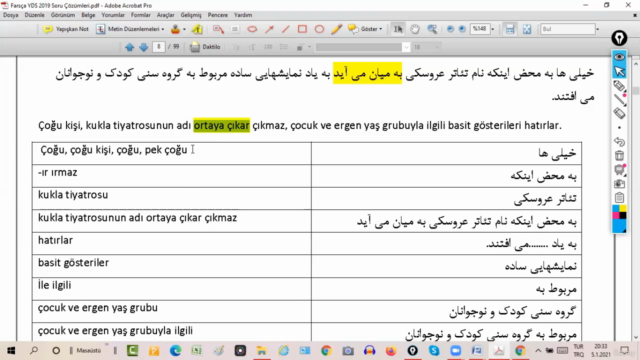Screen dimensions: 640x360
Task: Select the callout annotation tool
Action: pos(218,29)
